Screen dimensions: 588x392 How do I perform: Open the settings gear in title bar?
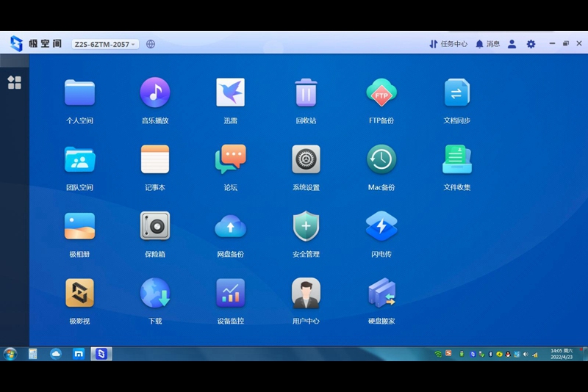pos(531,44)
